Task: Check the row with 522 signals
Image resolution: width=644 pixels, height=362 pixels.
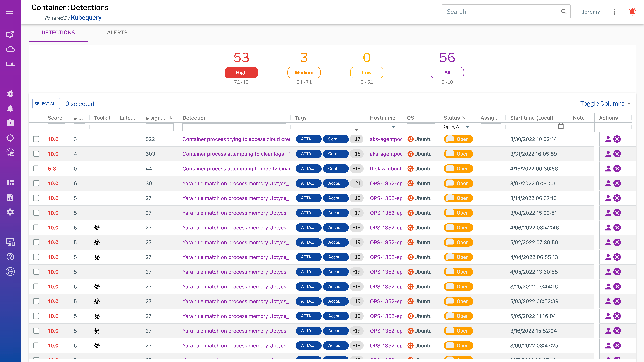Action: click(36, 139)
